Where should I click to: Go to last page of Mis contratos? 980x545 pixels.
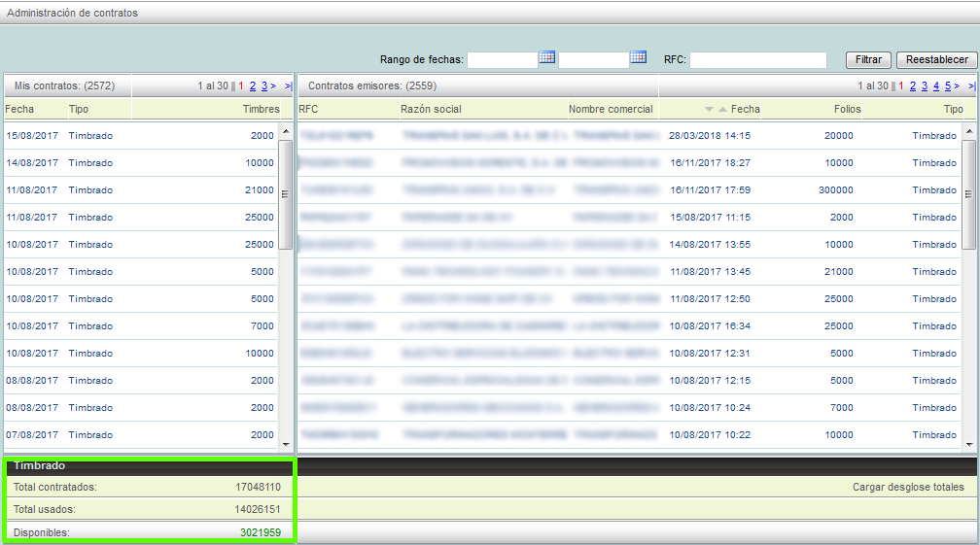pos(289,86)
